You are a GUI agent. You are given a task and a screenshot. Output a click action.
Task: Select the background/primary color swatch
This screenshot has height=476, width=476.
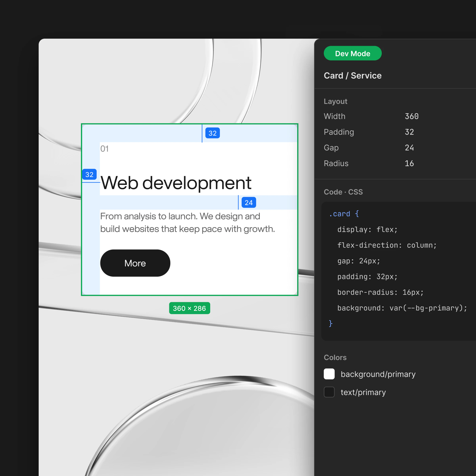coord(329,374)
